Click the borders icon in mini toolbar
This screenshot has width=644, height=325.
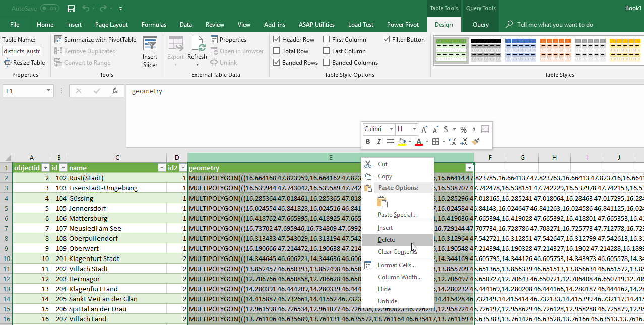(436, 142)
